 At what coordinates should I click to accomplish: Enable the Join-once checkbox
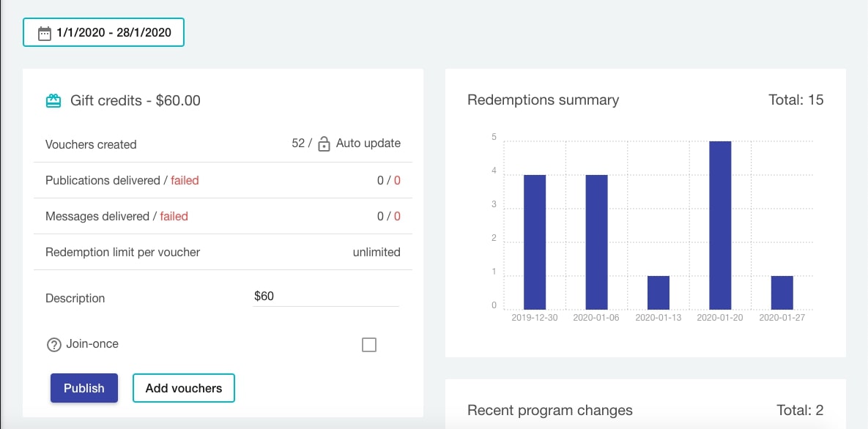tap(369, 345)
